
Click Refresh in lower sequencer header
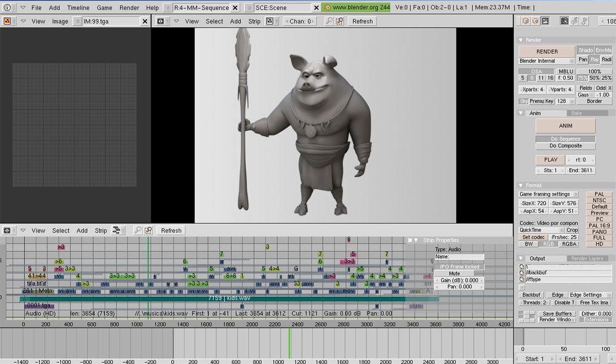pos(171,230)
